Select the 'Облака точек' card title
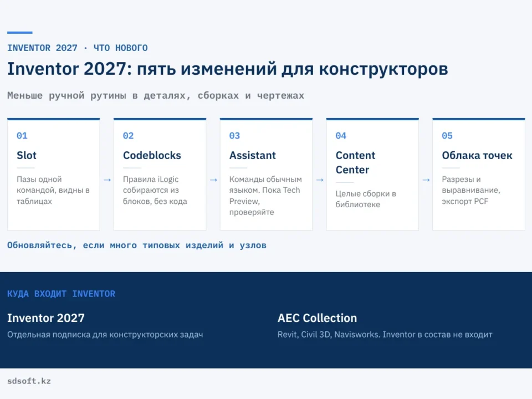This screenshot has height=399, width=532. click(x=477, y=155)
